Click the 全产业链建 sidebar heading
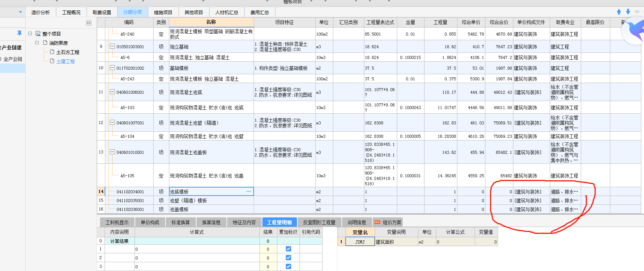644x271 pixels. pos(11,47)
